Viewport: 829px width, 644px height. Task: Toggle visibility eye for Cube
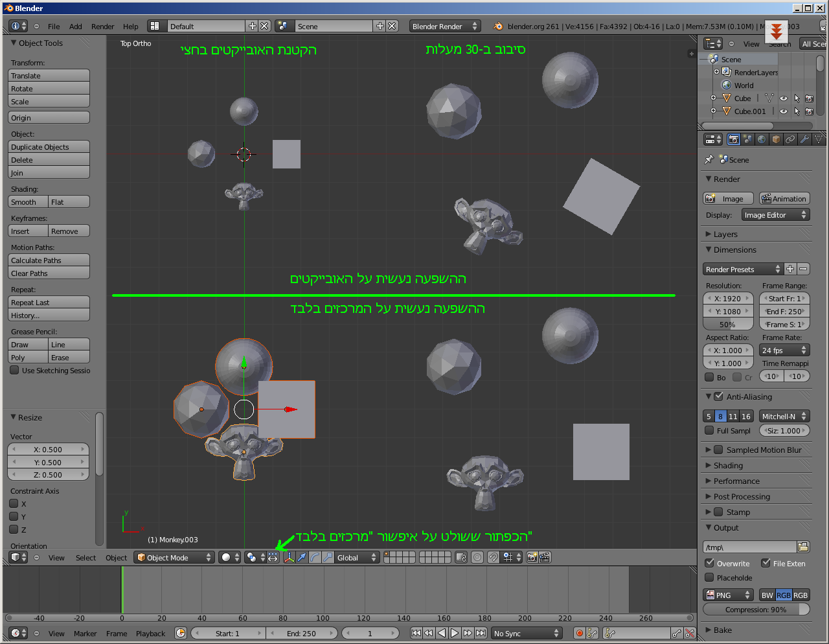pyautogui.click(x=784, y=98)
